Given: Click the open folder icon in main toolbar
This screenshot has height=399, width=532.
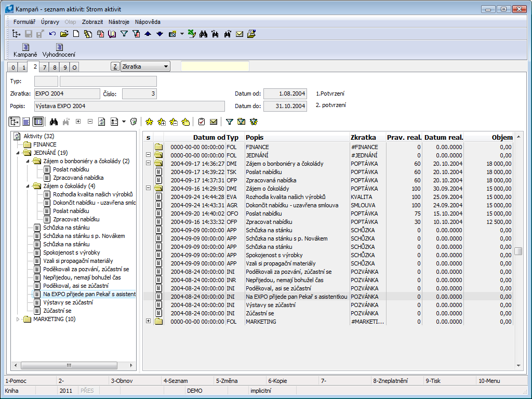Looking at the screenshot, I should point(64,34).
